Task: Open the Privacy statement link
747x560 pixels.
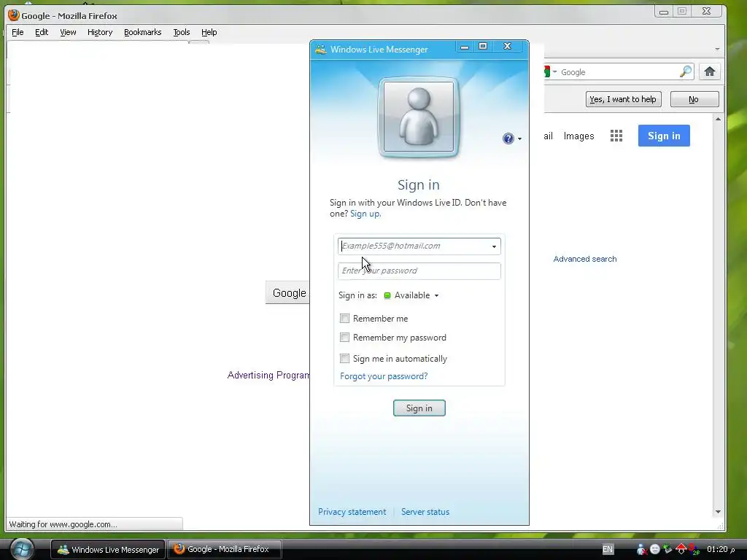Action: coord(352,512)
